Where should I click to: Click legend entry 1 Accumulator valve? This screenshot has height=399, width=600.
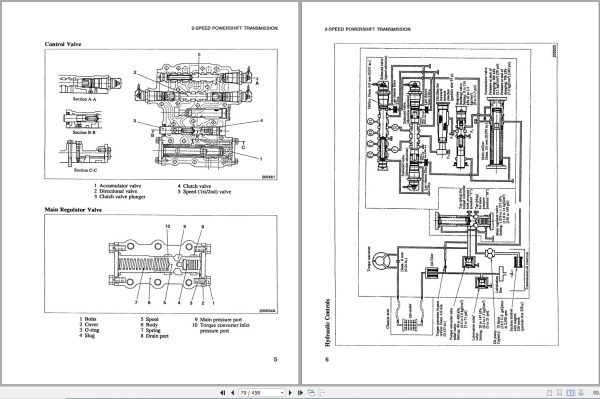[118, 186]
